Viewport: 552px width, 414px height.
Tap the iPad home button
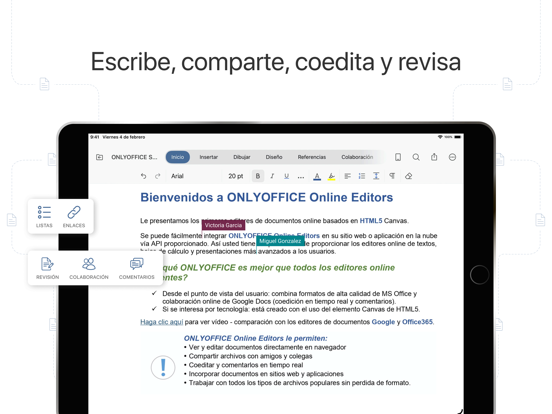click(x=479, y=275)
